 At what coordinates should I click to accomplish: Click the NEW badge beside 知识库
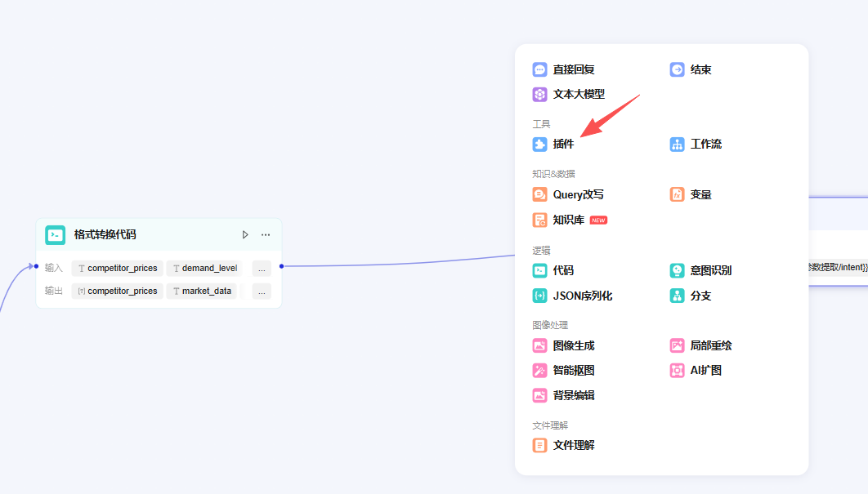click(598, 220)
